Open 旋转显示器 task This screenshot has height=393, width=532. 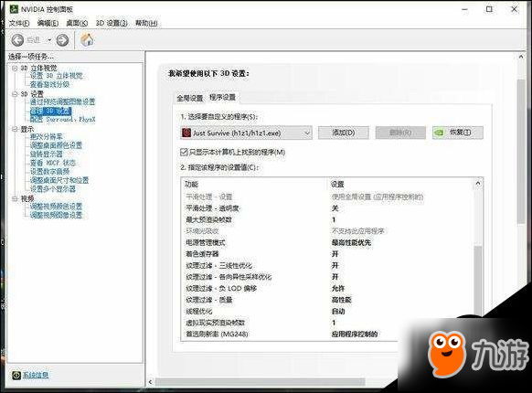(x=46, y=154)
